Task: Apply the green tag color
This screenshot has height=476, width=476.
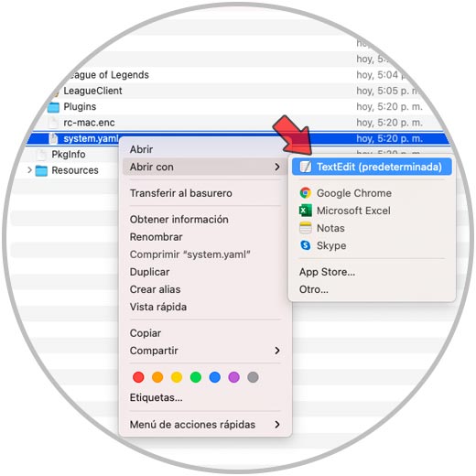Action: tap(196, 377)
